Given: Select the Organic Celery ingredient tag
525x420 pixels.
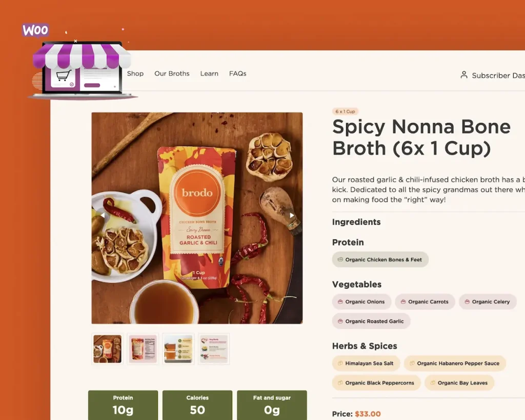Looking at the screenshot, I should pyautogui.click(x=488, y=302).
